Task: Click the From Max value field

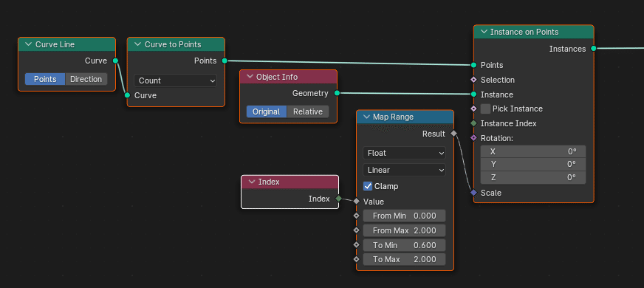Action: point(405,230)
